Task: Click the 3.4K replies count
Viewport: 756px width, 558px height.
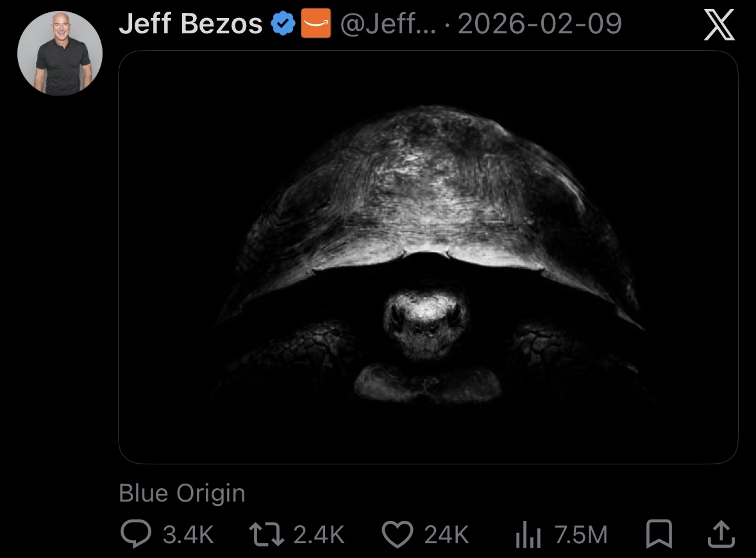Action: (x=188, y=535)
